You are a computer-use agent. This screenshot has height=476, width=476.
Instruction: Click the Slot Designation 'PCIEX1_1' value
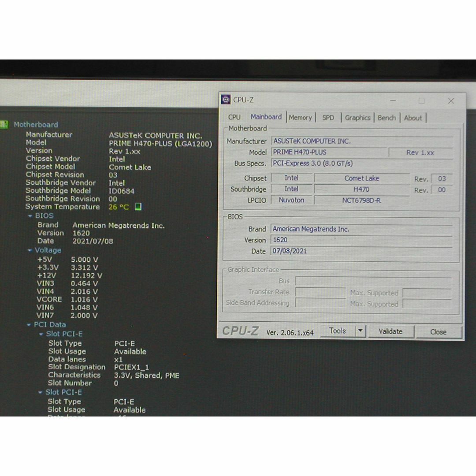coord(131,367)
